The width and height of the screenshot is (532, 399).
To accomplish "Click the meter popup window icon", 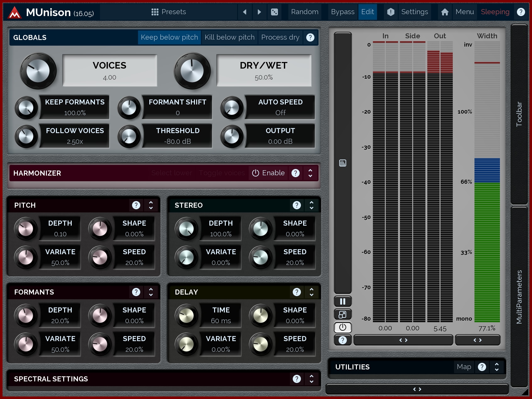I will point(343,314).
